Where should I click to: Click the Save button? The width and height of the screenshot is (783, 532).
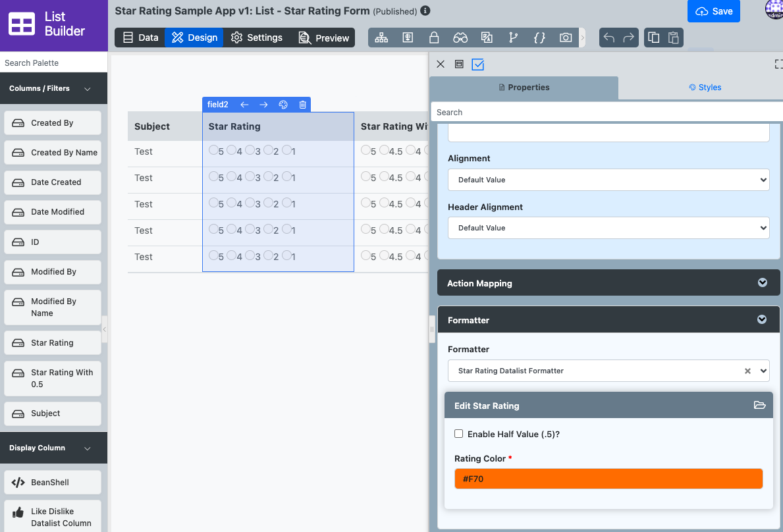(x=714, y=11)
